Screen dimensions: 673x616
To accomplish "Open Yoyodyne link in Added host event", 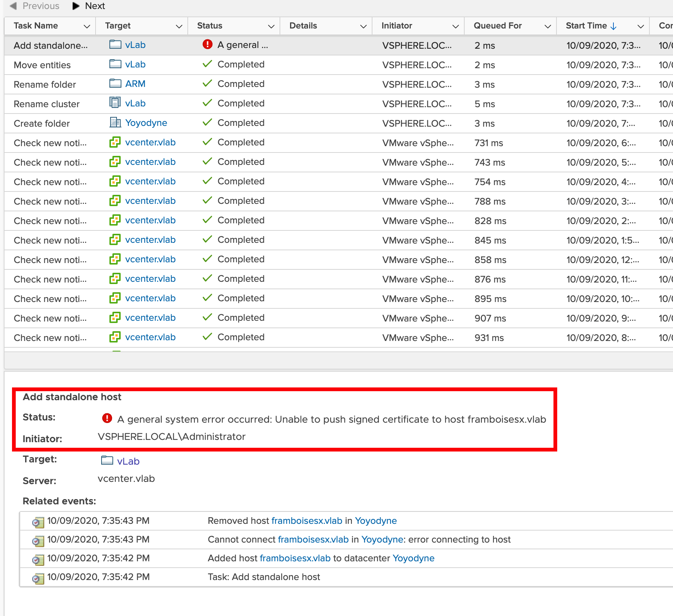I will (413, 558).
